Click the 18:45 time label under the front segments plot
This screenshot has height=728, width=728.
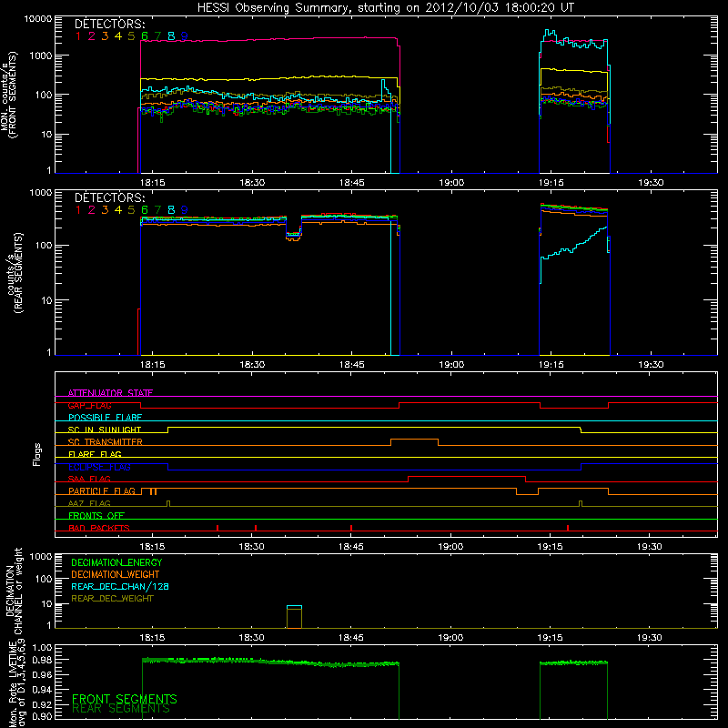pos(351,183)
